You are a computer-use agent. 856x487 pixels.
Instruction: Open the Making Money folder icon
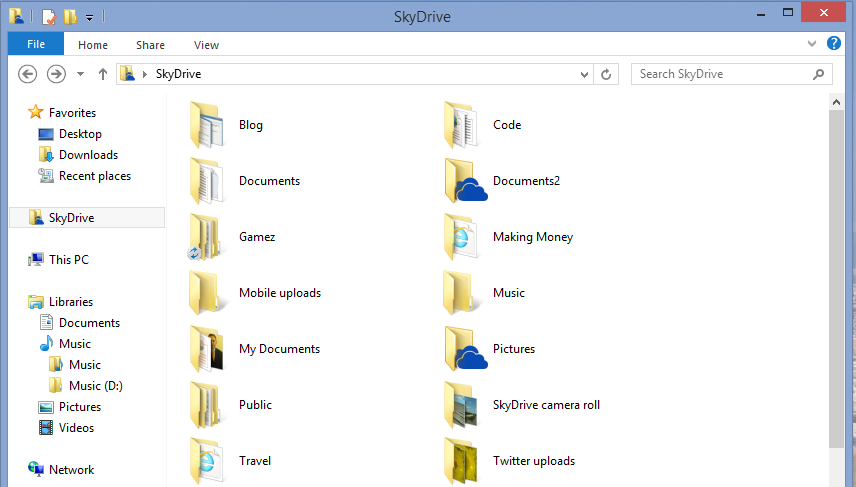coord(461,237)
